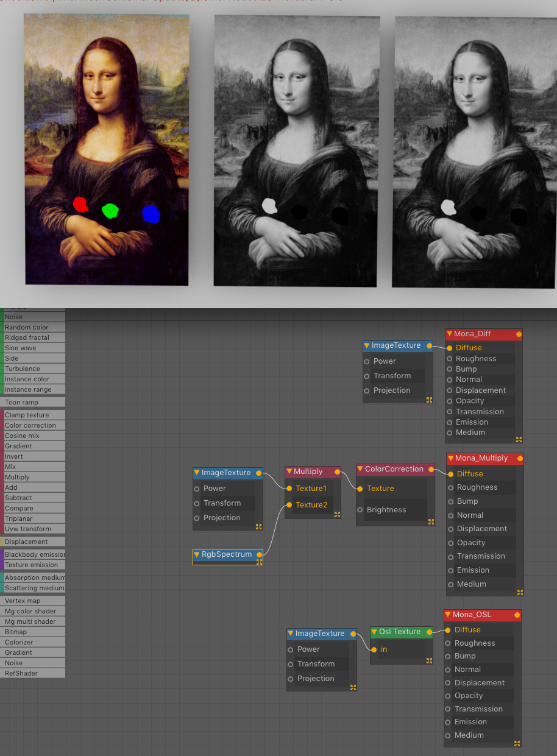Add a Triplanar node from list
This screenshot has width=557, height=756.
coord(33,518)
